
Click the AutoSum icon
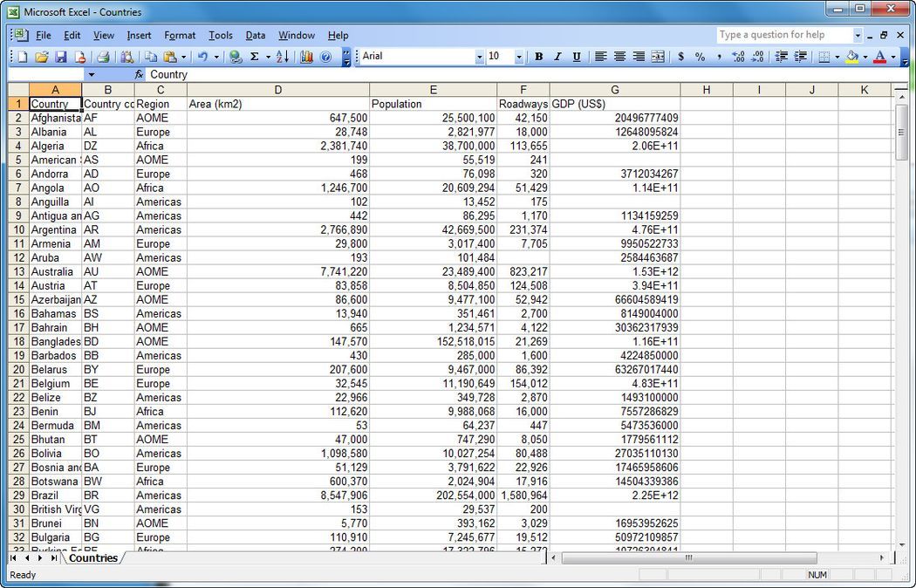tap(253, 56)
